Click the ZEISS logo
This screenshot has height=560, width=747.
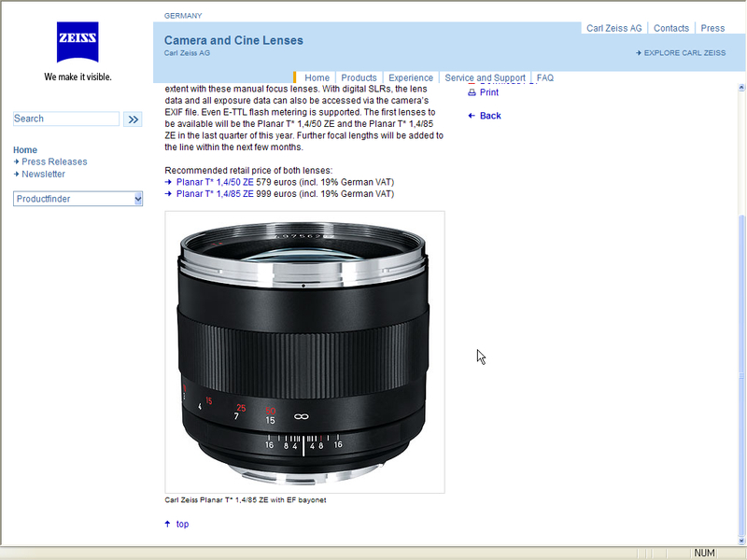click(x=78, y=42)
